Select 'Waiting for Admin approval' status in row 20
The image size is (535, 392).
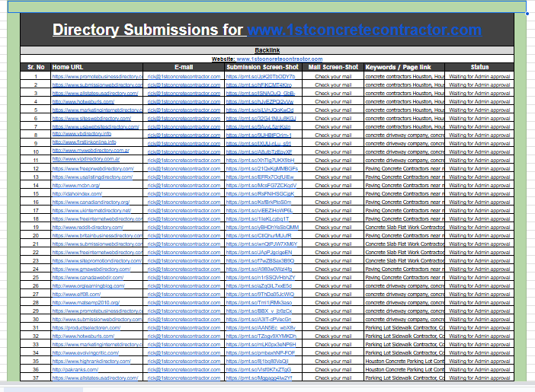pyautogui.click(x=479, y=235)
